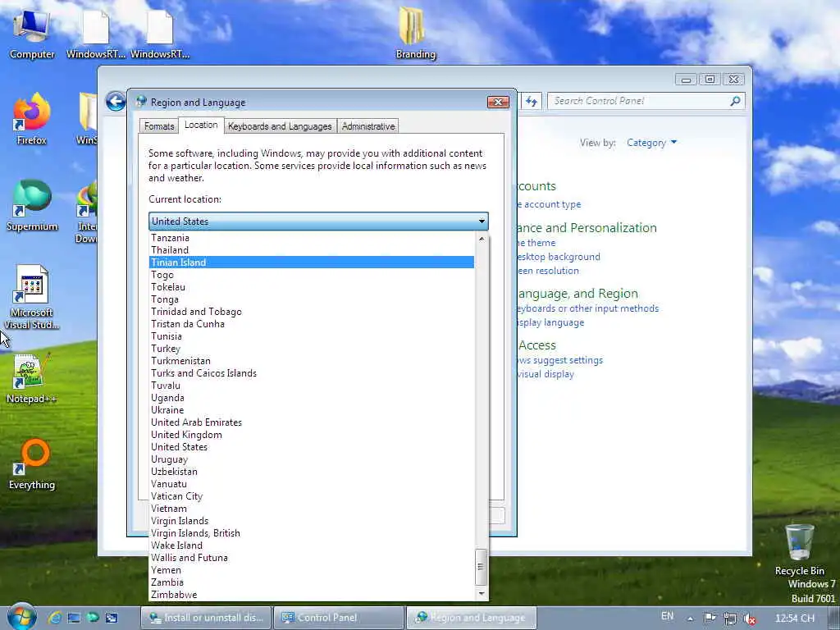Image resolution: width=840 pixels, height=630 pixels.
Task: Click the location list scroll up arrow
Action: tap(482, 239)
